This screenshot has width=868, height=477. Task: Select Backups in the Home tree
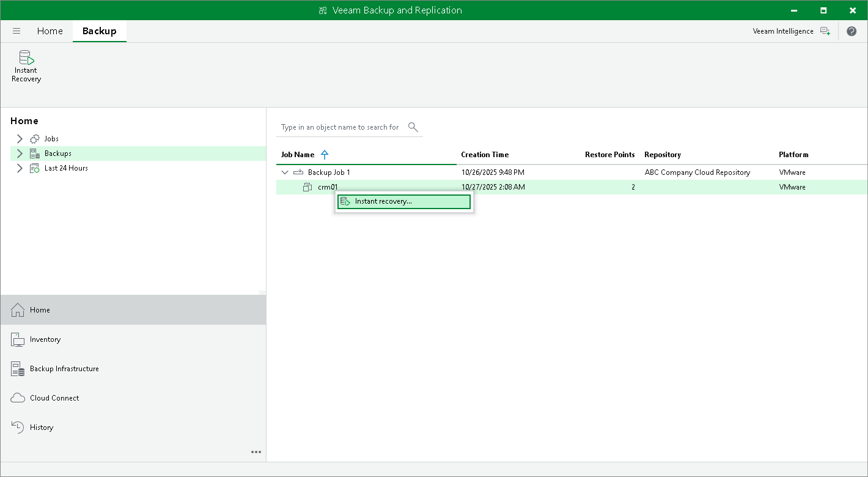click(x=58, y=153)
